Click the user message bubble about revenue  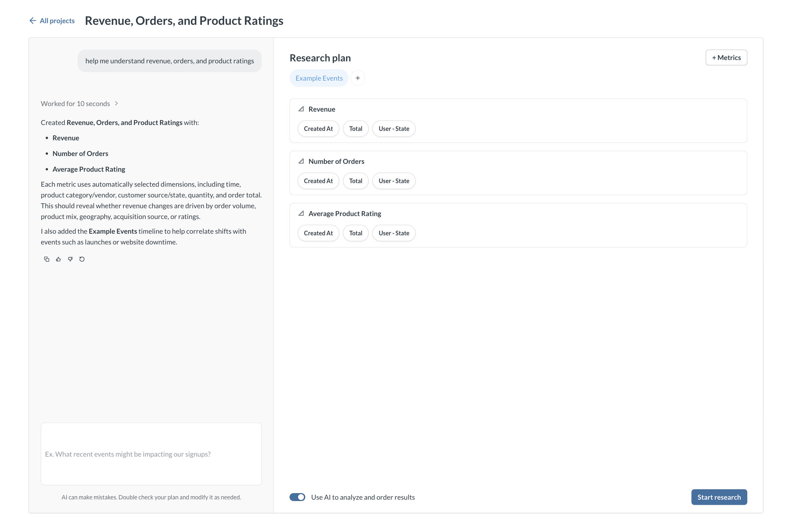tap(170, 61)
